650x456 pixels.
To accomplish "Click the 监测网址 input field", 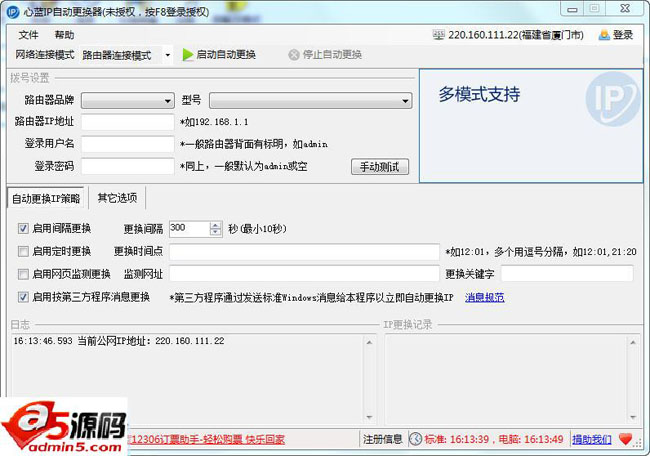I will click(x=304, y=274).
